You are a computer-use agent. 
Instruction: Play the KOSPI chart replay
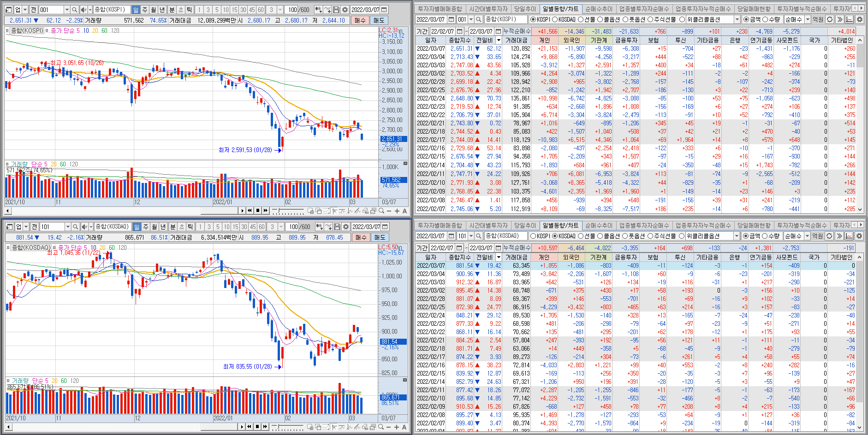pyautogui.click(x=242, y=211)
